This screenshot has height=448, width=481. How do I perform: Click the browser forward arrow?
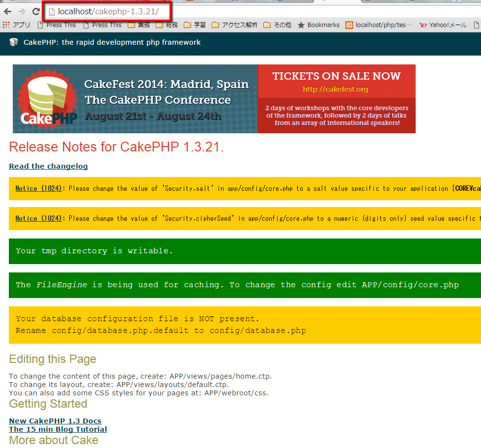click(x=22, y=12)
